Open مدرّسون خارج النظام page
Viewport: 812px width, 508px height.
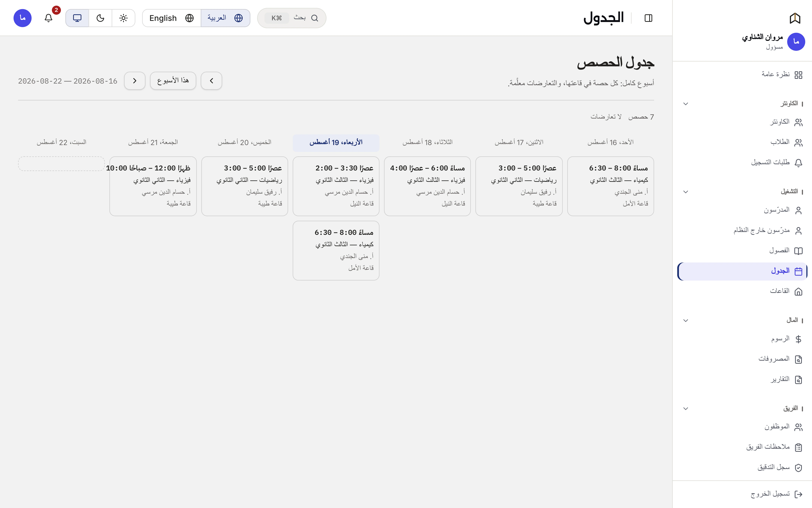pos(742,230)
